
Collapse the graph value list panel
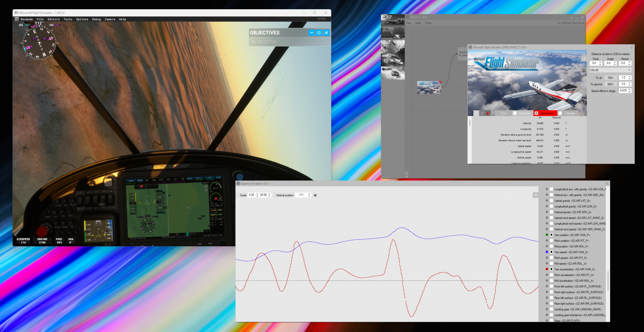pyautogui.click(x=535, y=195)
